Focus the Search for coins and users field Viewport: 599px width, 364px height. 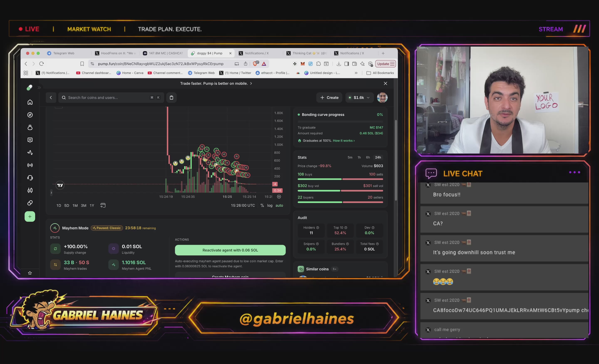(111, 98)
